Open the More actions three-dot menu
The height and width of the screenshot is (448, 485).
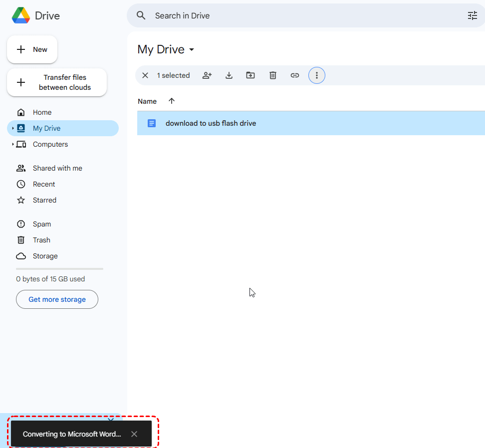click(x=316, y=75)
